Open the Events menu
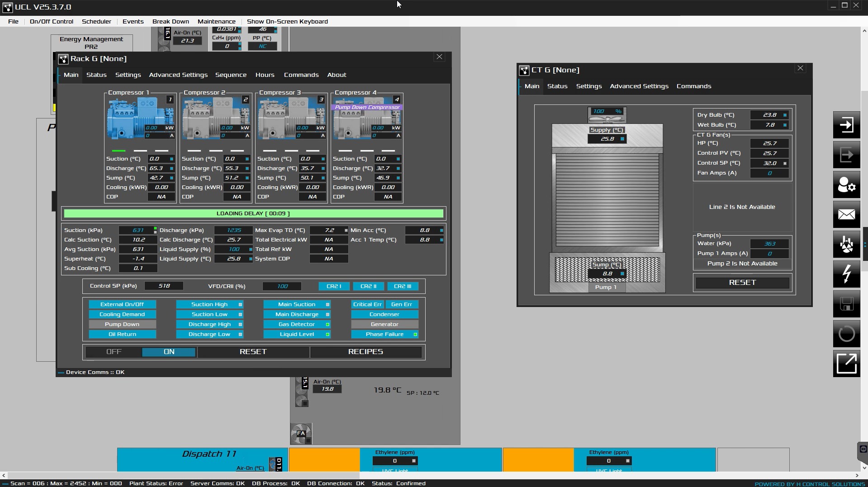Screen dimensions: 868x487 point(133,21)
